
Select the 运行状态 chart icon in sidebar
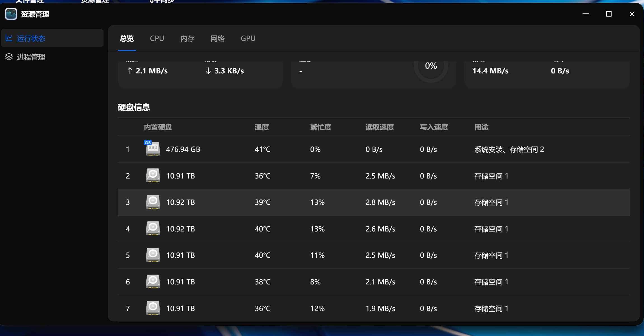click(9, 38)
